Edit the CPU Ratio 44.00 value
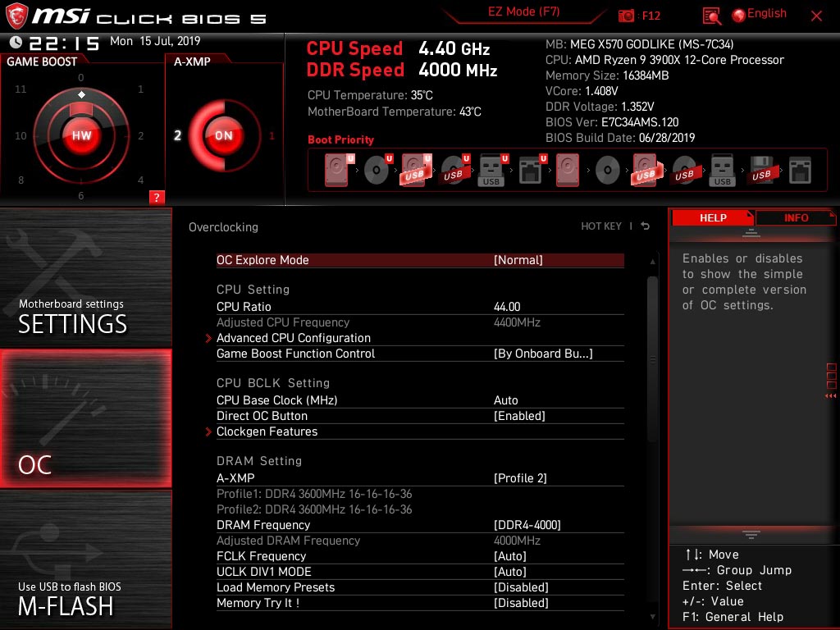Image resolution: width=840 pixels, height=630 pixels. [x=507, y=307]
